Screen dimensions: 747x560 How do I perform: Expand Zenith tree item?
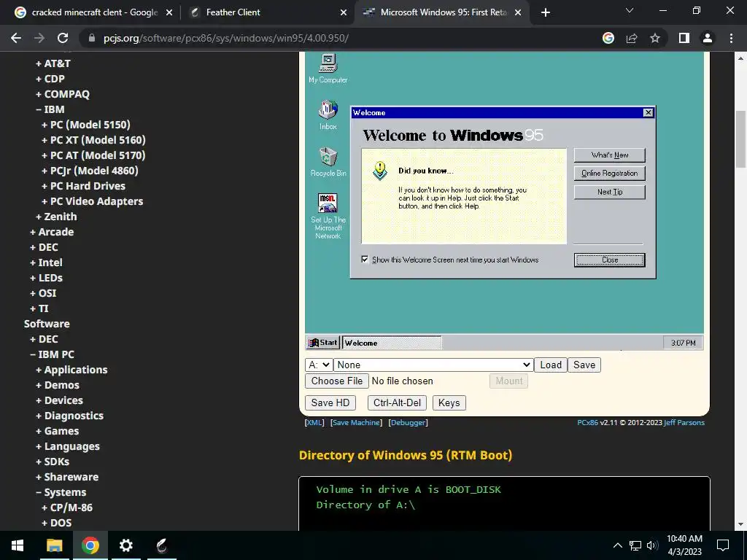[56, 216]
